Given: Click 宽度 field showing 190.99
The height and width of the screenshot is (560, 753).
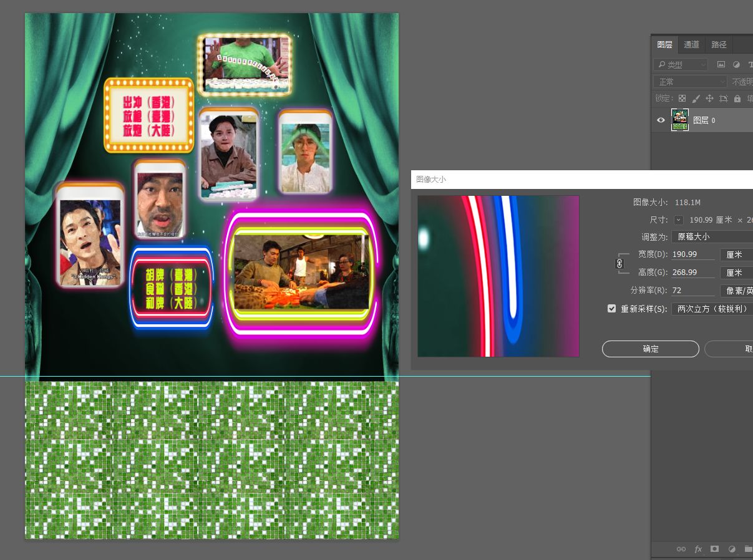Looking at the screenshot, I should pyautogui.click(x=693, y=254).
